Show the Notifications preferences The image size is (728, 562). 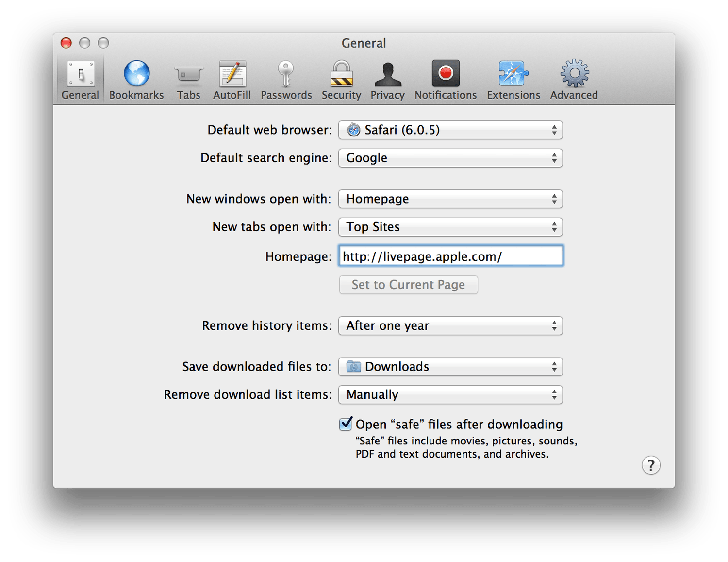pyautogui.click(x=446, y=80)
